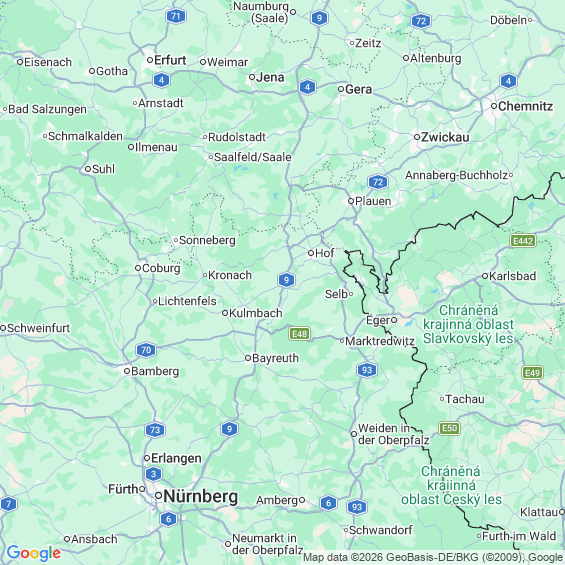Click the Google logo
565x565 pixels.
[34, 553]
